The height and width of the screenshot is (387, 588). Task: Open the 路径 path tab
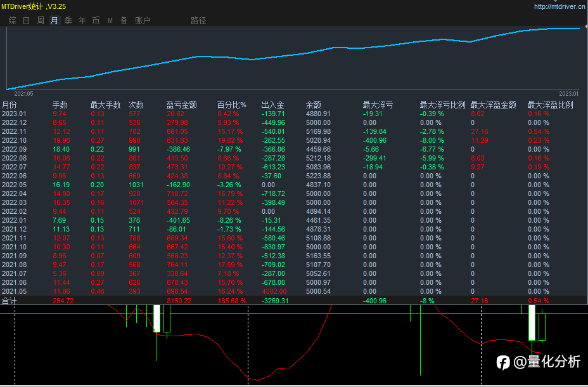tap(198, 21)
